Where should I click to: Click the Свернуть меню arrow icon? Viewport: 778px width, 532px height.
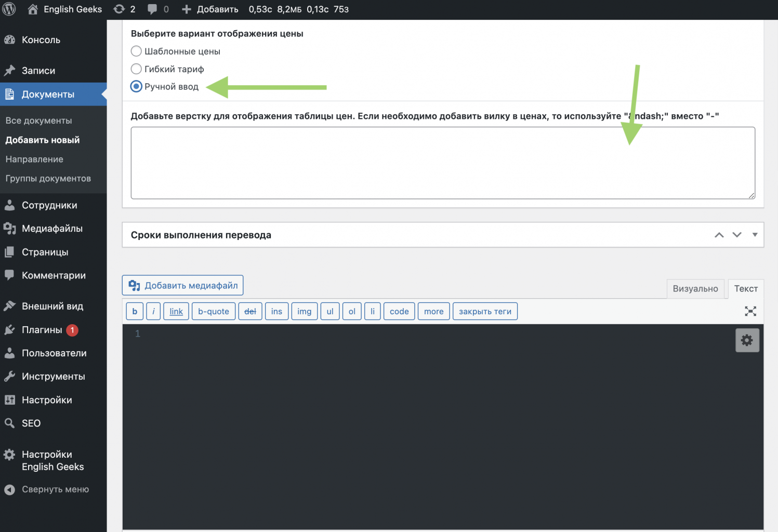point(9,489)
